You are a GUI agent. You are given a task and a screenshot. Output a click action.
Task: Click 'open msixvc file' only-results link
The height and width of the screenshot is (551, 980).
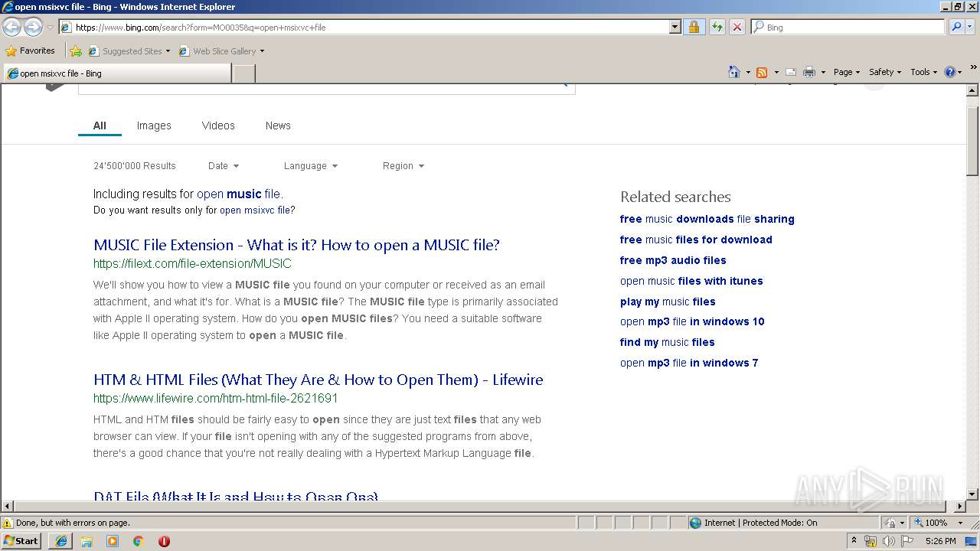pos(255,210)
